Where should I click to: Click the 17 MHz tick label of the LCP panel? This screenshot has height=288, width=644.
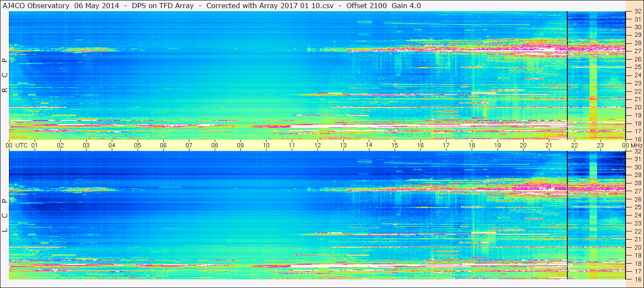pyautogui.click(x=638, y=271)
